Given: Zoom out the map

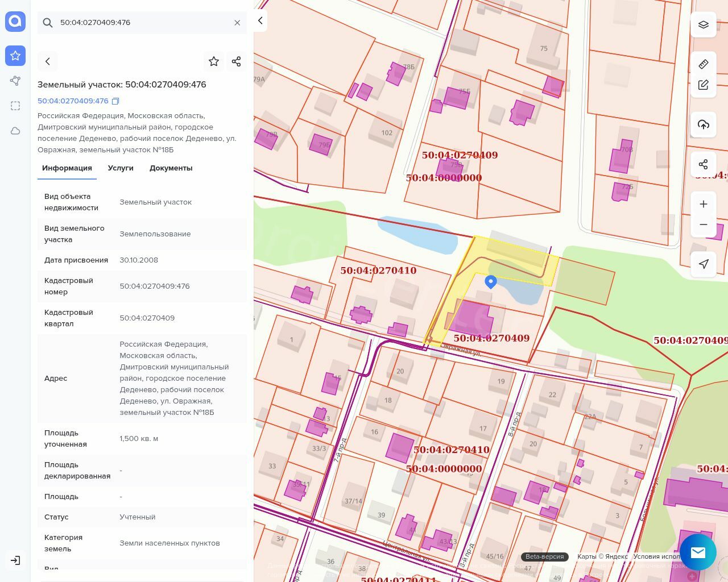Looking at the screenshot, I should point(703,225).
